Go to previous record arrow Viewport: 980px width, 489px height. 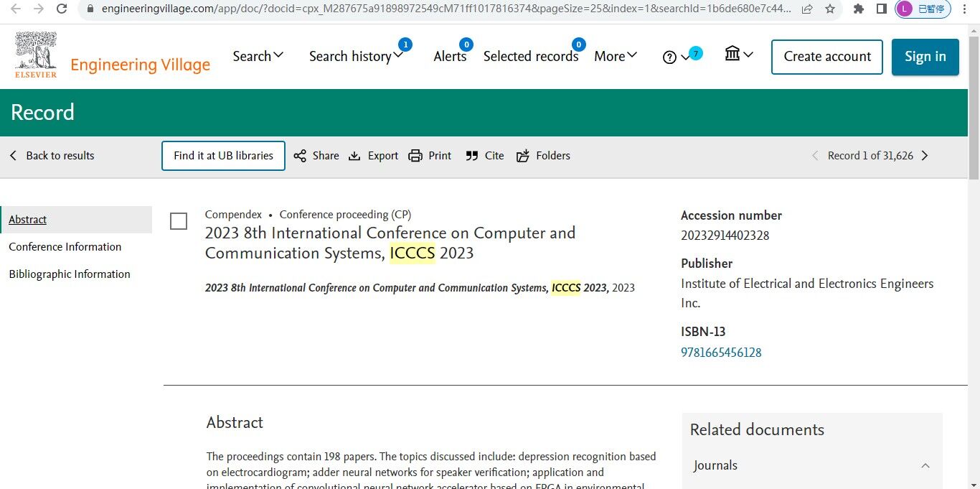pyautogui.click(x=814, y=156)
